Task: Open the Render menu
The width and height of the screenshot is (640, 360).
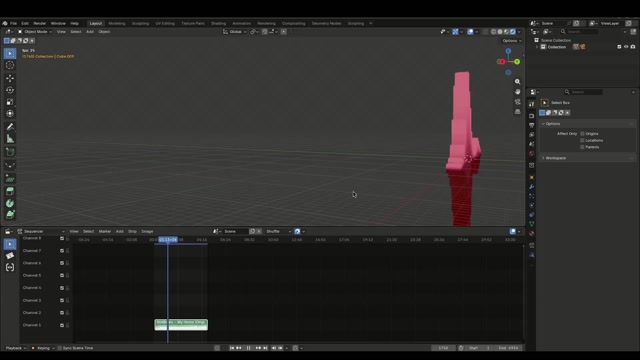Action: [40, 23]
